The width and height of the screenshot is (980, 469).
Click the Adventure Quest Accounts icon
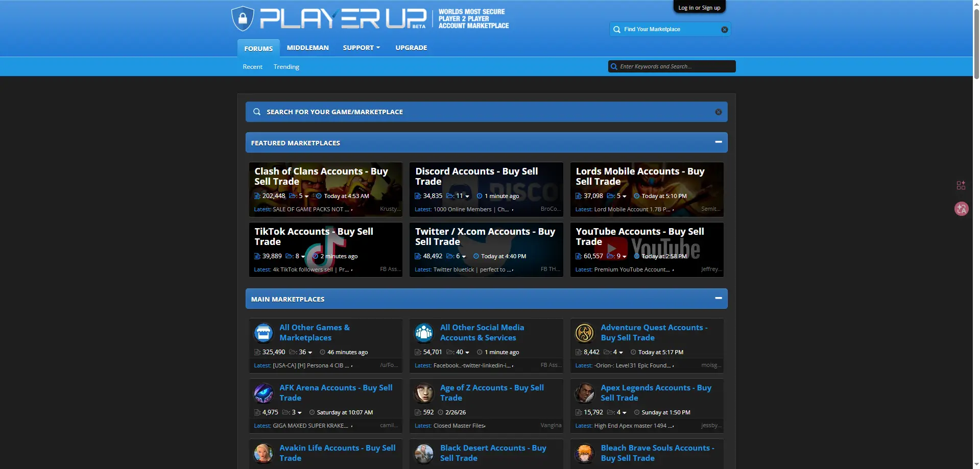pos(584,333)
